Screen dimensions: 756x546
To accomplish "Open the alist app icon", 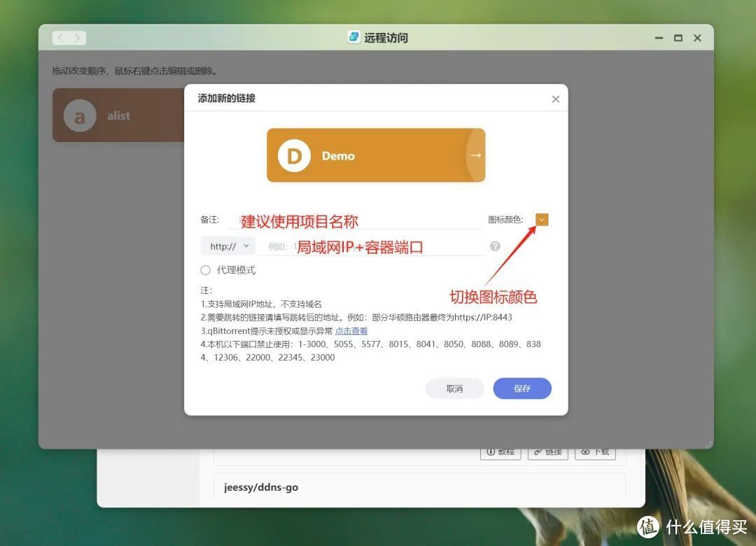I will tap(79, 115).
